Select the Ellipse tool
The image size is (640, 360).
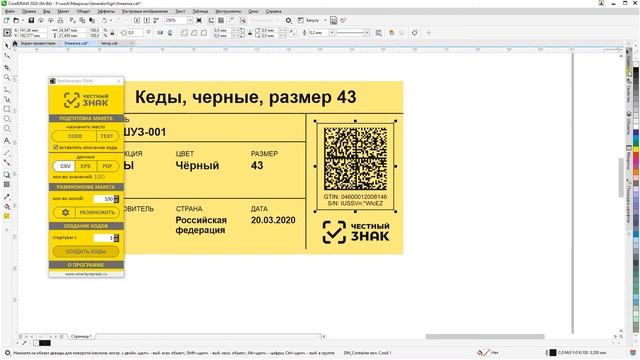7,119
